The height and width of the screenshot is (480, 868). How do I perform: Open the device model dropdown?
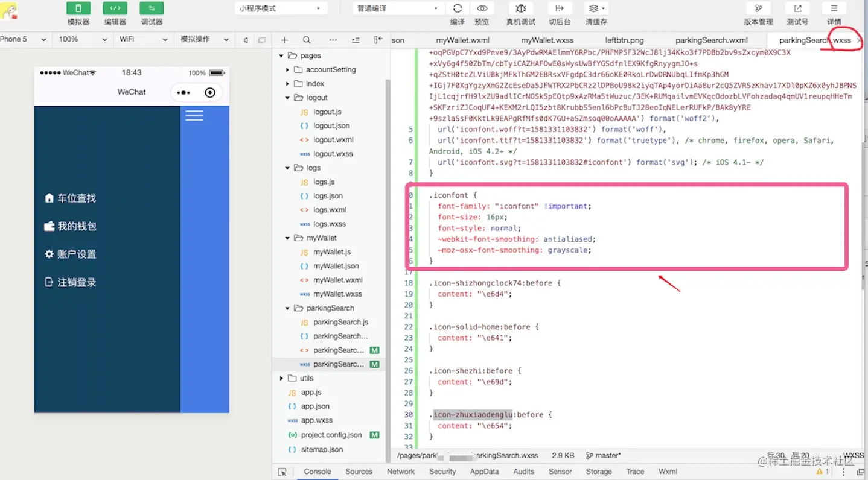click(x=24, y=39)
